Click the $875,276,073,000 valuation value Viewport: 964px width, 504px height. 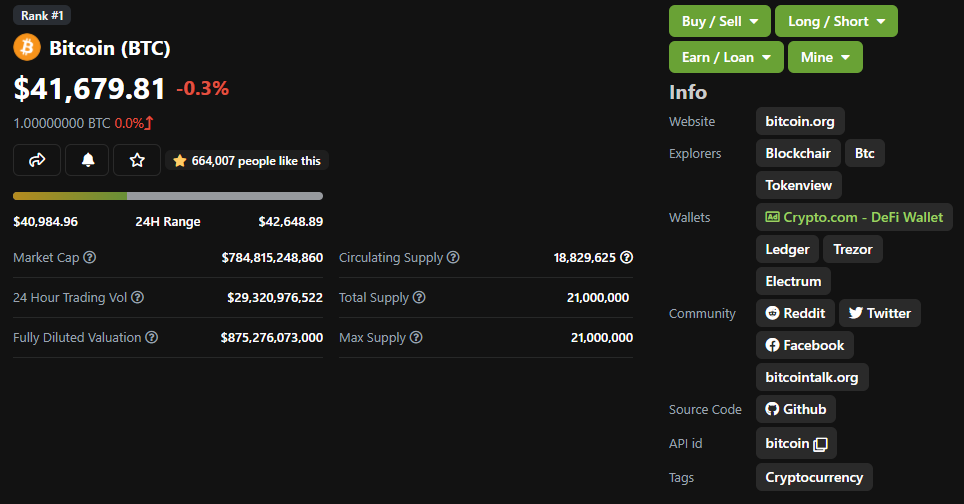272,337
